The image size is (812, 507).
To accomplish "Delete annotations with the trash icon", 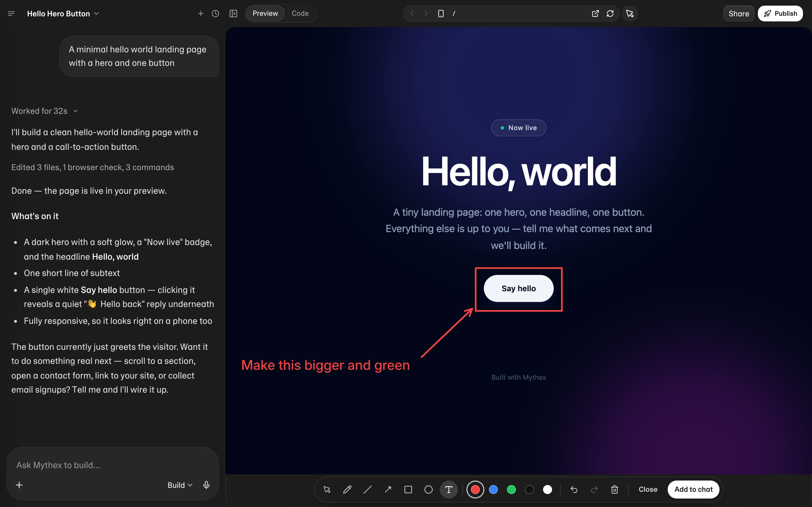I will click(x=614, y=490).
